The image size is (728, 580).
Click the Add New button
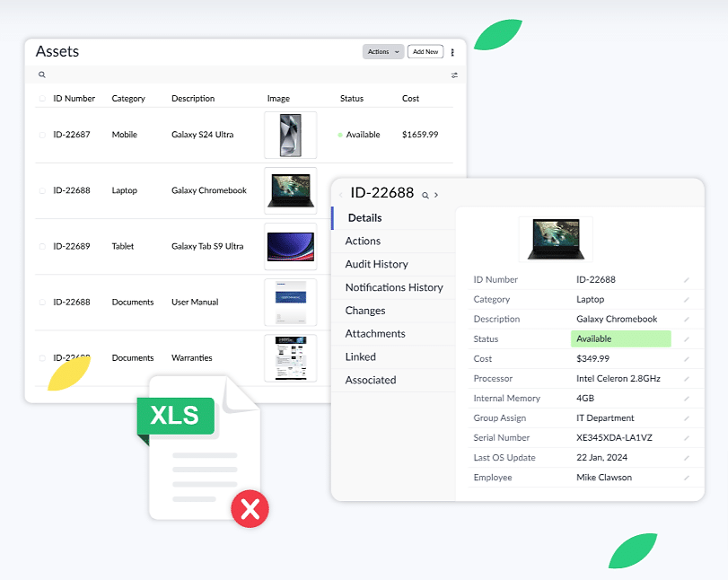pyautogui.click(x=425, y=51)
